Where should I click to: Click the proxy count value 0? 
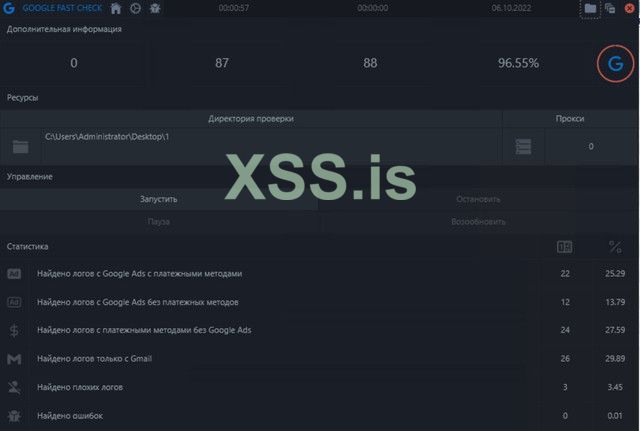[591, 147]
